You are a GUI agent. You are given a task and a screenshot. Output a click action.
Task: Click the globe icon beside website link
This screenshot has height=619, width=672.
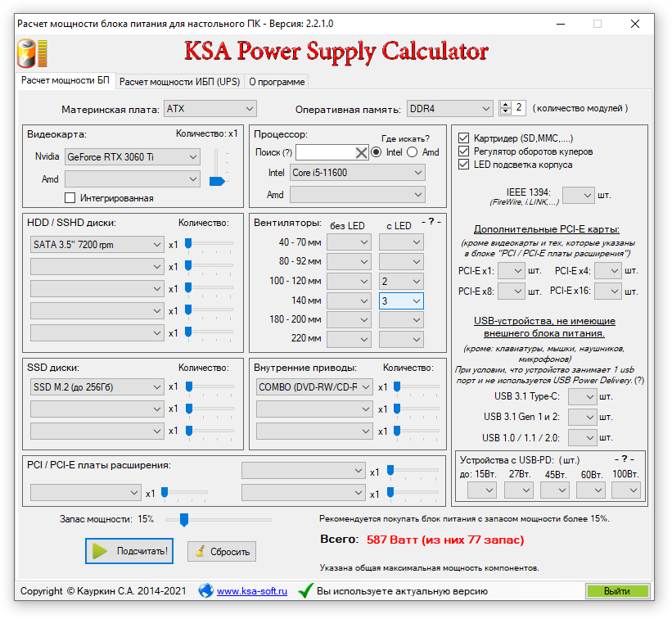click(205, 590)
